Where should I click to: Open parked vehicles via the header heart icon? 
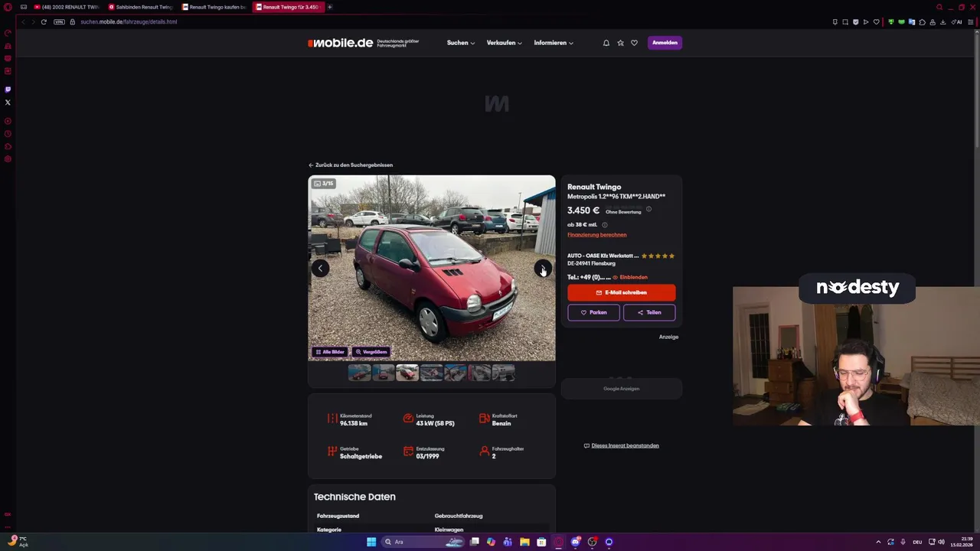pos(634,43)
